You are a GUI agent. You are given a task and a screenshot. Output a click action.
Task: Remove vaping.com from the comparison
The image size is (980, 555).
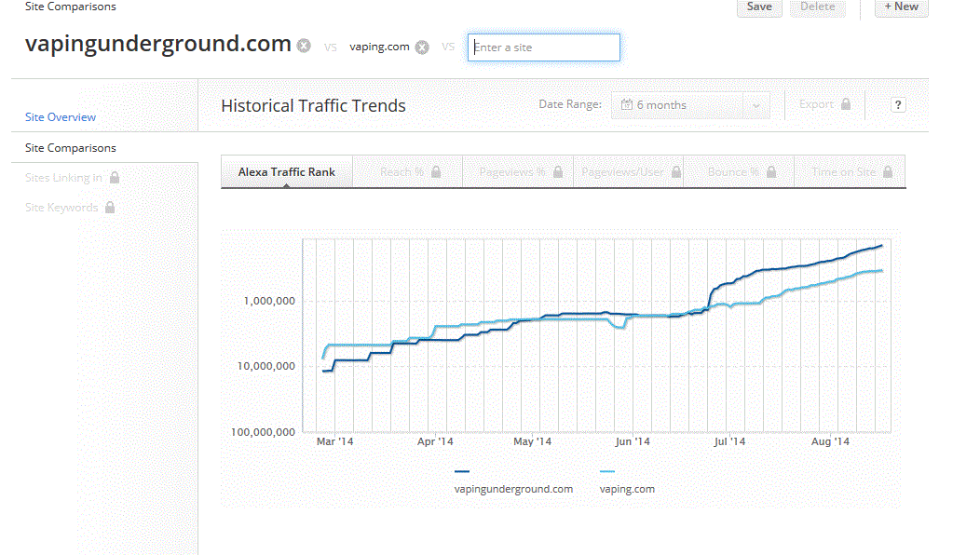[x=422, y=47]
